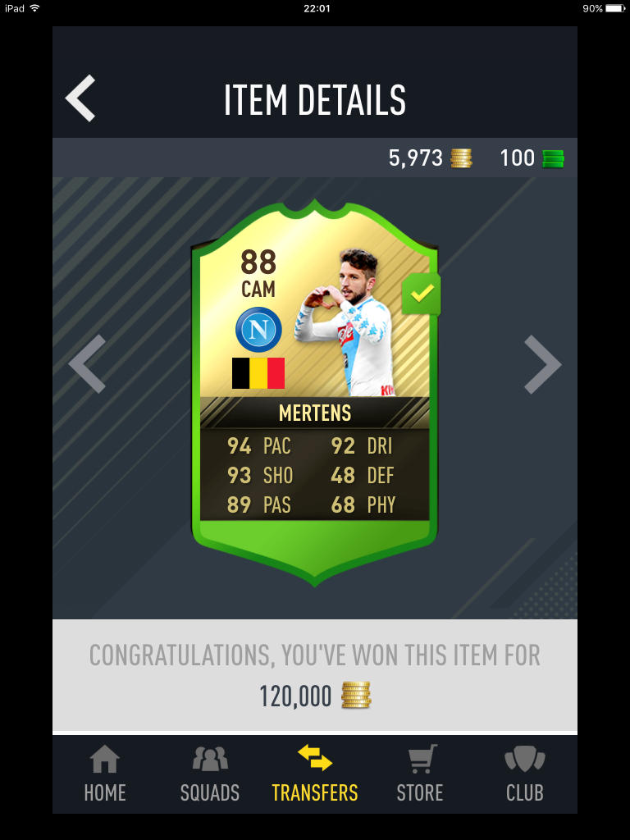Screen dimensions: 630x840
Task: Select the Transfers tab
Action: point(314,774)
